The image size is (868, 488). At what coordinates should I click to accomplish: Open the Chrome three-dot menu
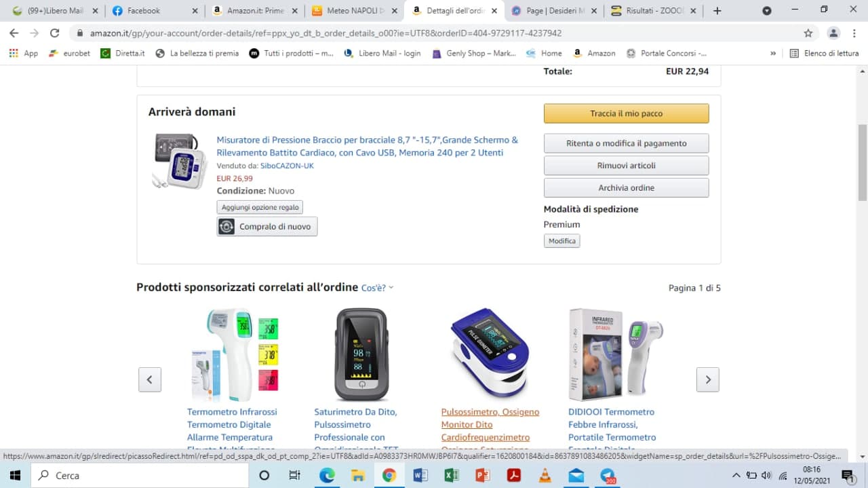pyautogui.click(x=853, y=33)
